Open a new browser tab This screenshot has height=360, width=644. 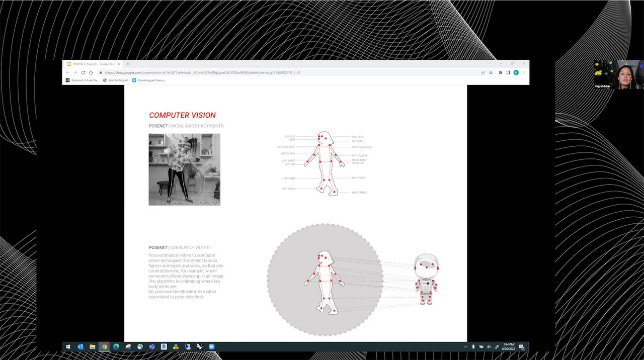(x=128, y=64)
